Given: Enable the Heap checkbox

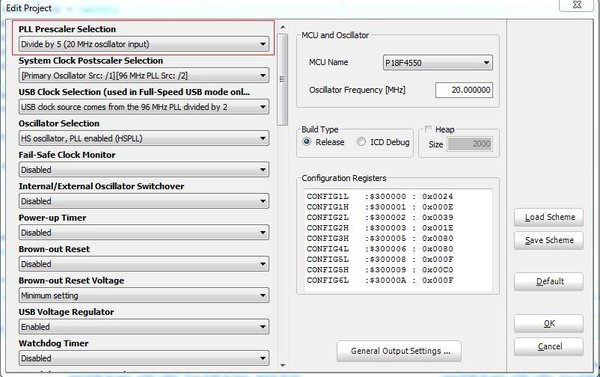Looking at the screenshot, I should click(x=428, y=129).
